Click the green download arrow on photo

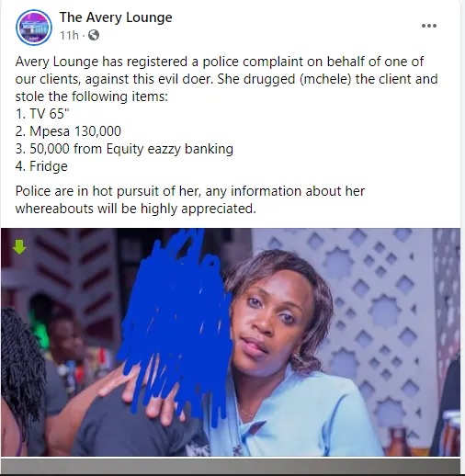coord(19,247)
